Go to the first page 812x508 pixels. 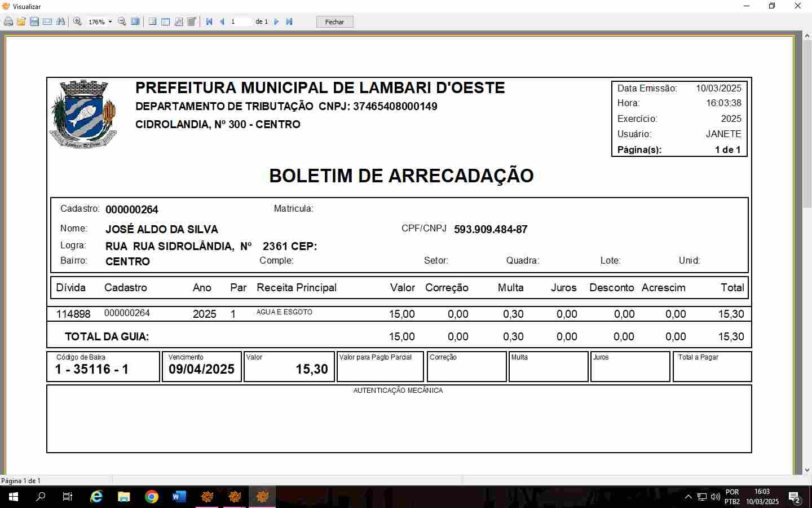point(209,22)
